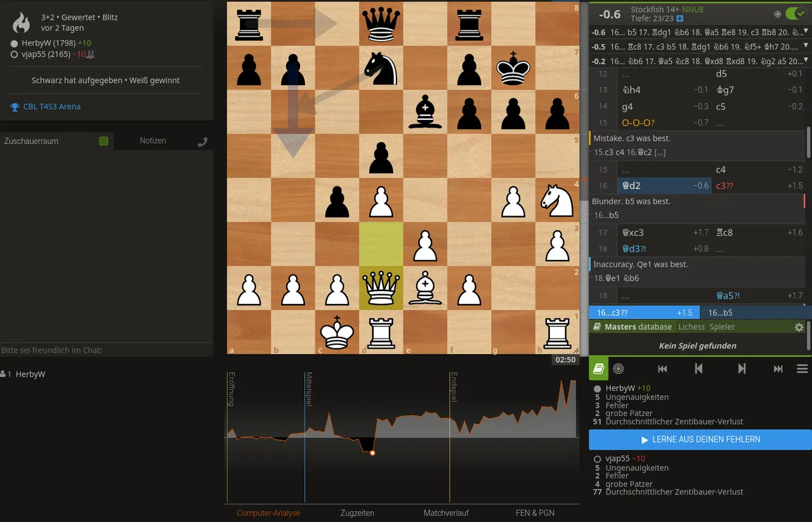Click the plus icon beside Tiefe 23/23
Viewport: 812px width, 522px height.
click(x=680, y=19)
